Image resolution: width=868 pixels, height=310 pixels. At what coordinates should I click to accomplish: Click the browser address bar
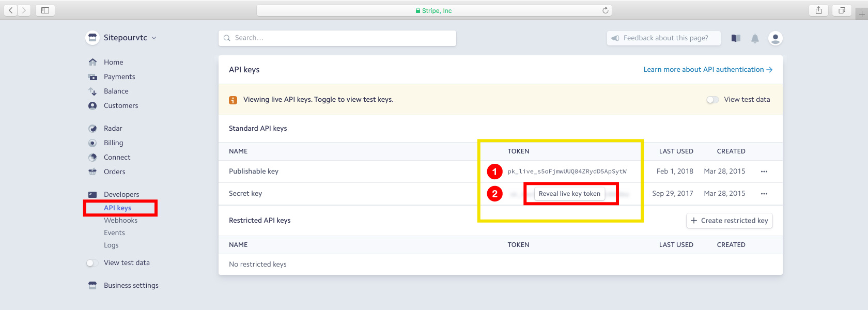coord(434,10)
